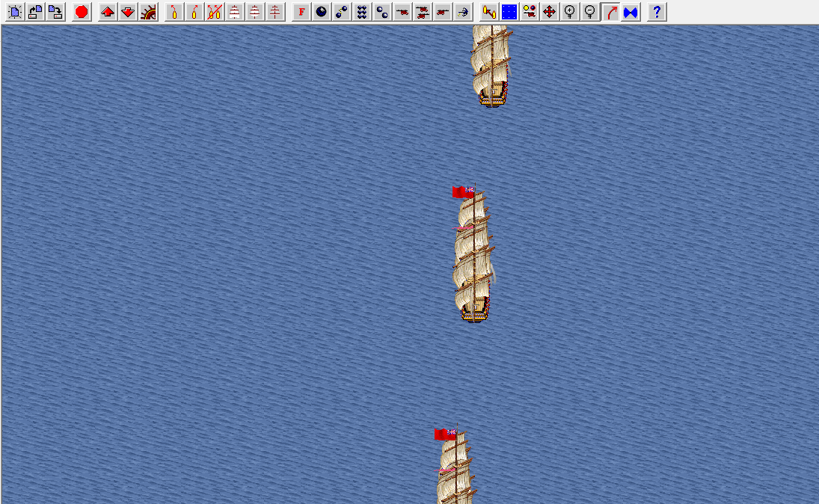Click the new scenario document icon

tap(15, 12)
